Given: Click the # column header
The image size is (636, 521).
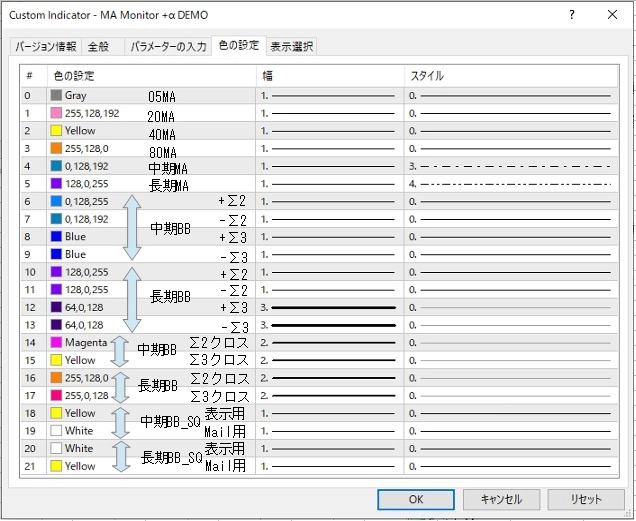Looking at the screenshot, I should (34, 76).
